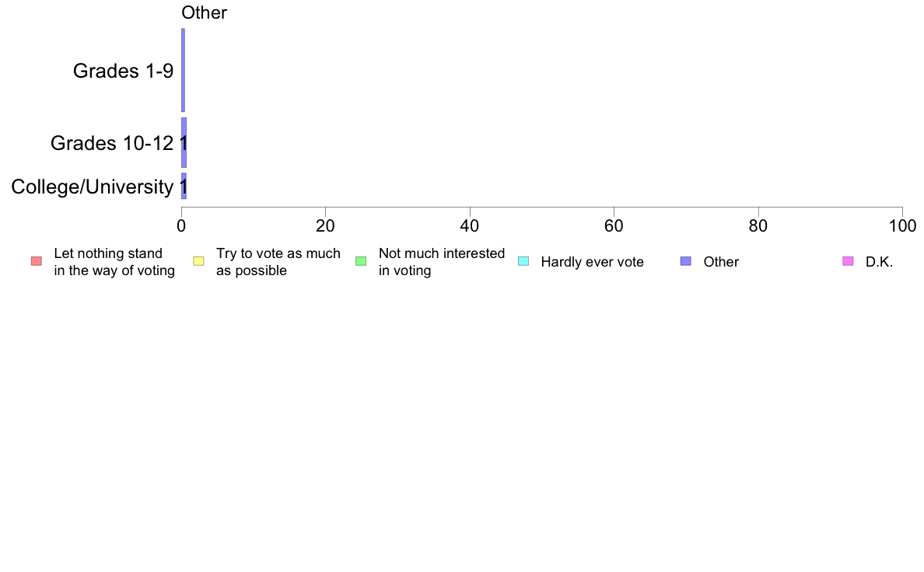Select the Grades 10-12 bar
924x572 pixels.
tap(184, 142)
